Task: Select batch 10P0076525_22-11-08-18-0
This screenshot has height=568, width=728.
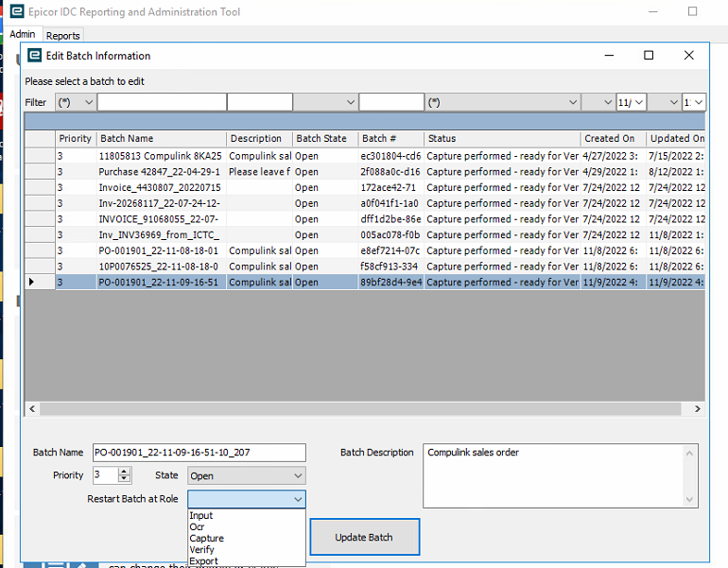Action: click(161, 267)
